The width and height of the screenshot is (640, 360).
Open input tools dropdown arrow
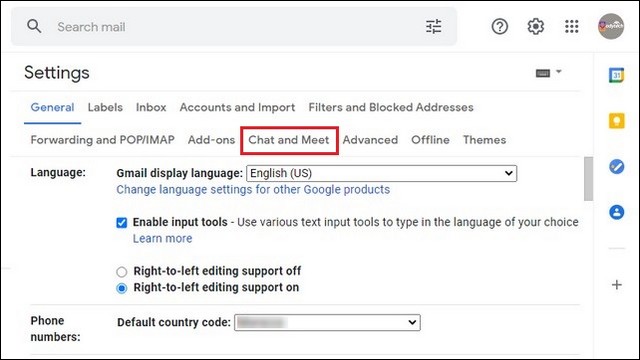pos(559,72)
